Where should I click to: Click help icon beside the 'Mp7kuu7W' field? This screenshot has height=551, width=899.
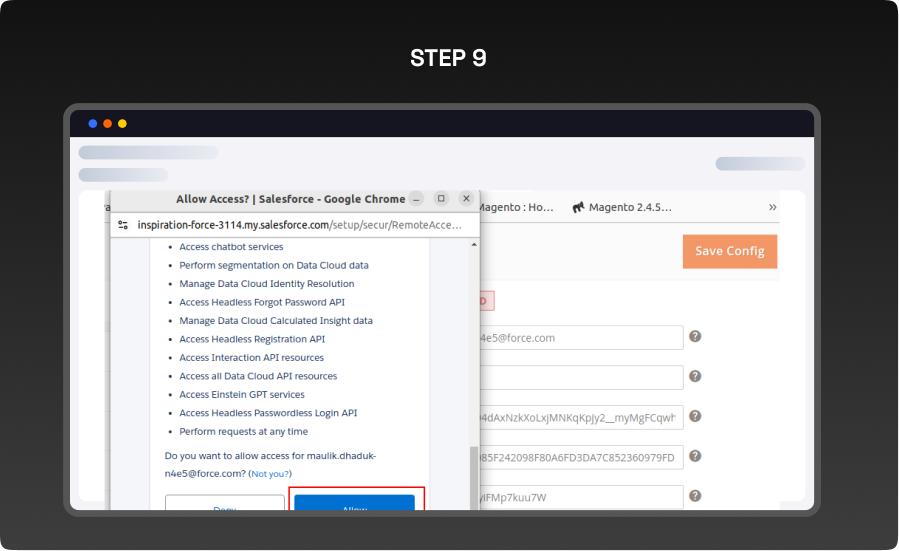[x=695, y=496]
